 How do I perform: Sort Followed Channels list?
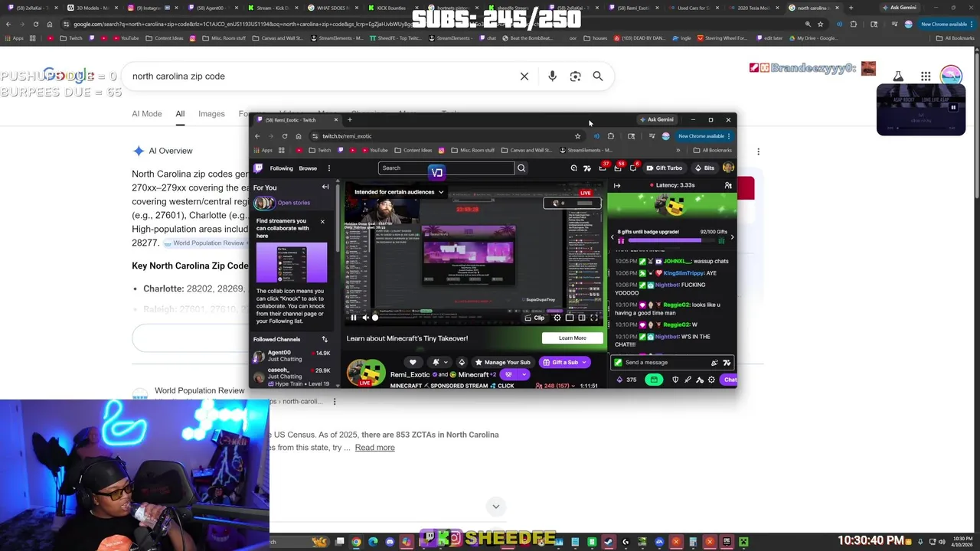click(325, 339)
